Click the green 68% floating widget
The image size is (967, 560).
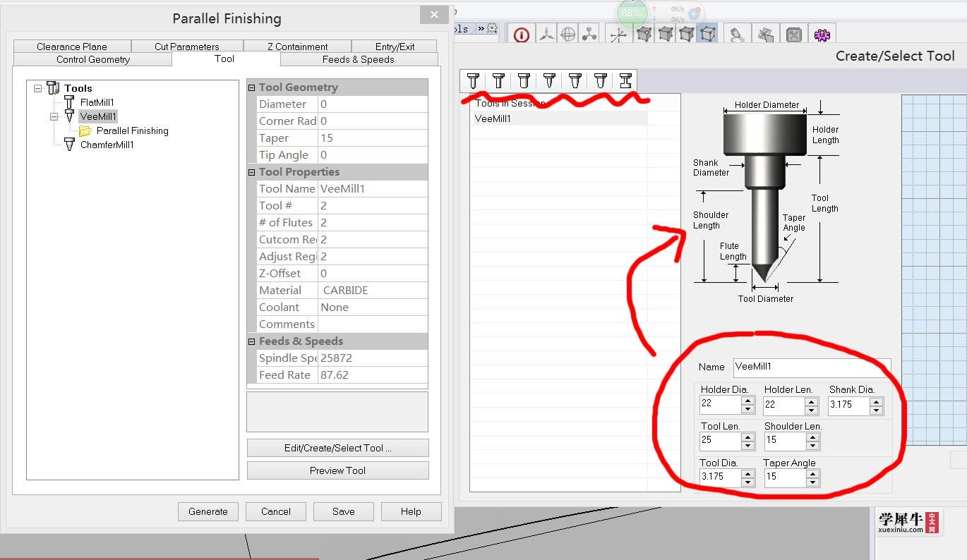(632, 13)
